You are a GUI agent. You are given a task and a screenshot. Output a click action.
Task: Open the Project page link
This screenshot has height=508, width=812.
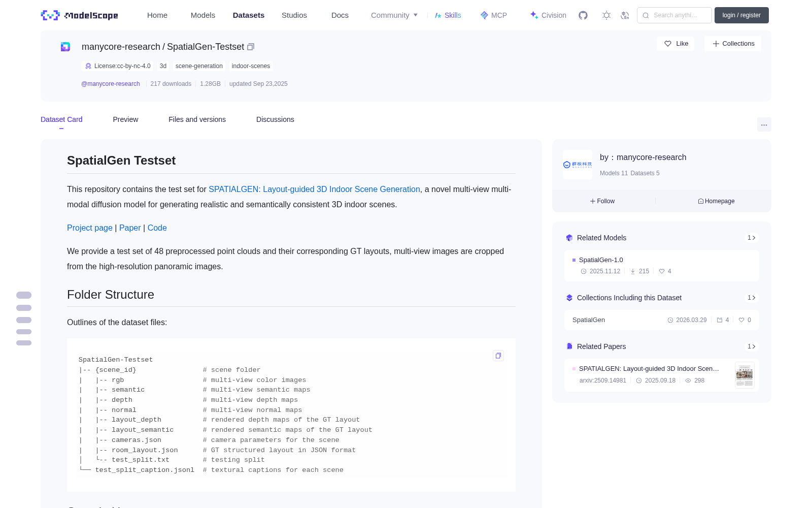[90, 228]
